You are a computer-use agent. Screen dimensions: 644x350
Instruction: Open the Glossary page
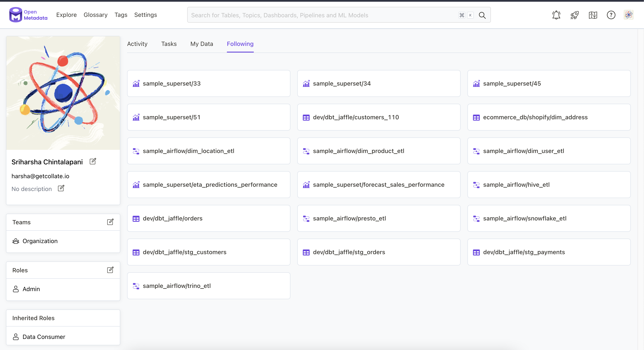(x=96, y=15)
